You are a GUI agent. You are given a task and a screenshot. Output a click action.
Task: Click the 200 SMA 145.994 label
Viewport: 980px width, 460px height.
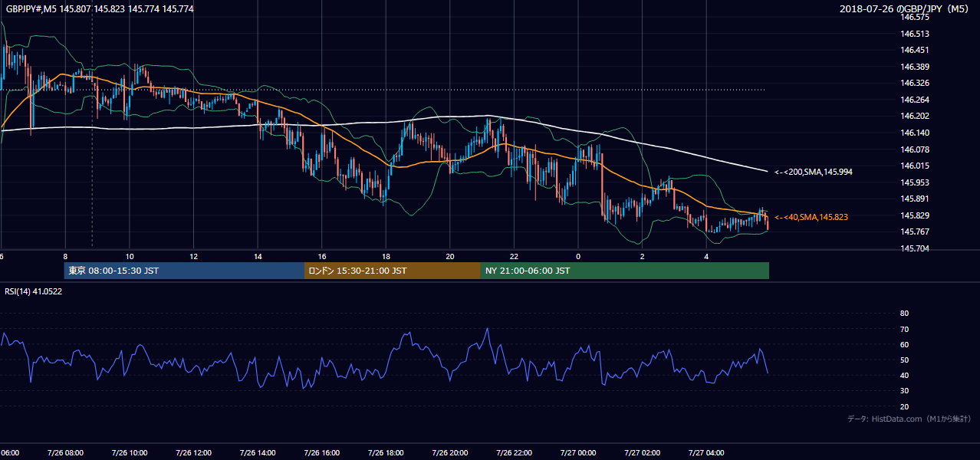point(814,172)
